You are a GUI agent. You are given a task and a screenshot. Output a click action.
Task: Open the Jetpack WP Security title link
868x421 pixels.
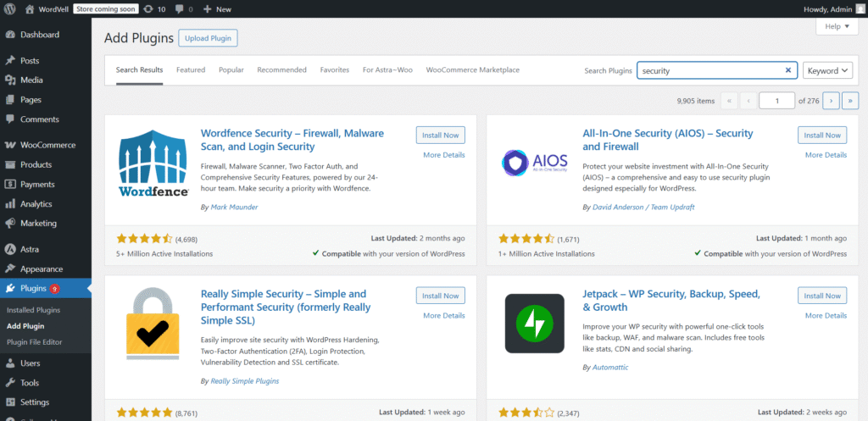click(x=671, y=301)
